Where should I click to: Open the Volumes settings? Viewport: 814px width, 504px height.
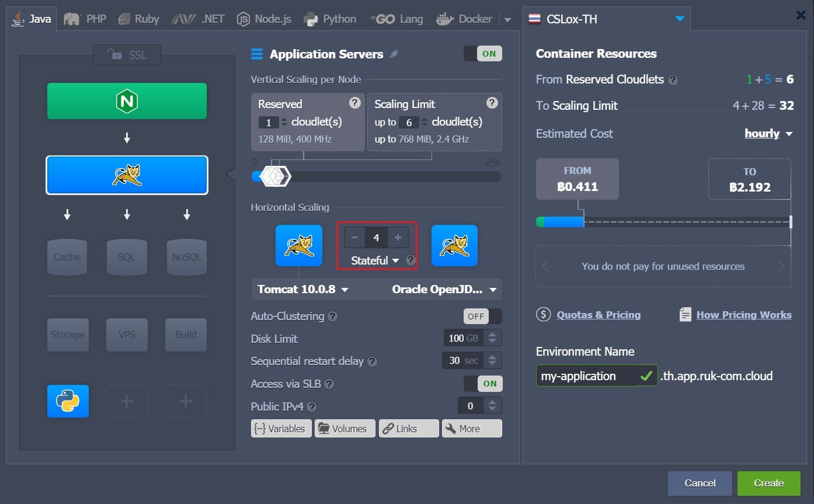pos(345,429)
